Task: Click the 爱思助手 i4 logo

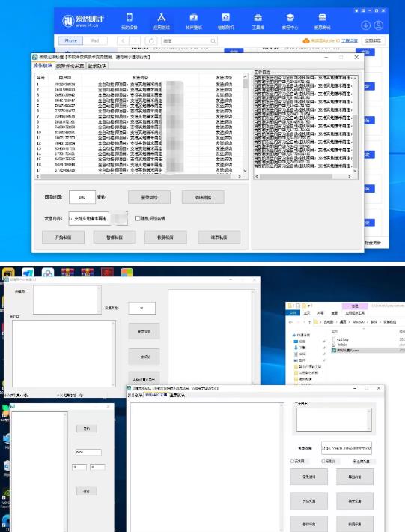Action: [83, 21]
